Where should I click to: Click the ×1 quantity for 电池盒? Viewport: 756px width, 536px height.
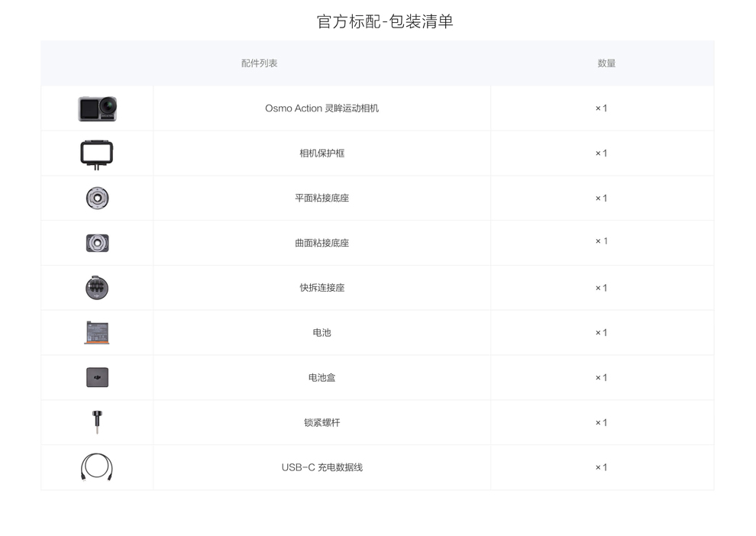click(601, 377)
